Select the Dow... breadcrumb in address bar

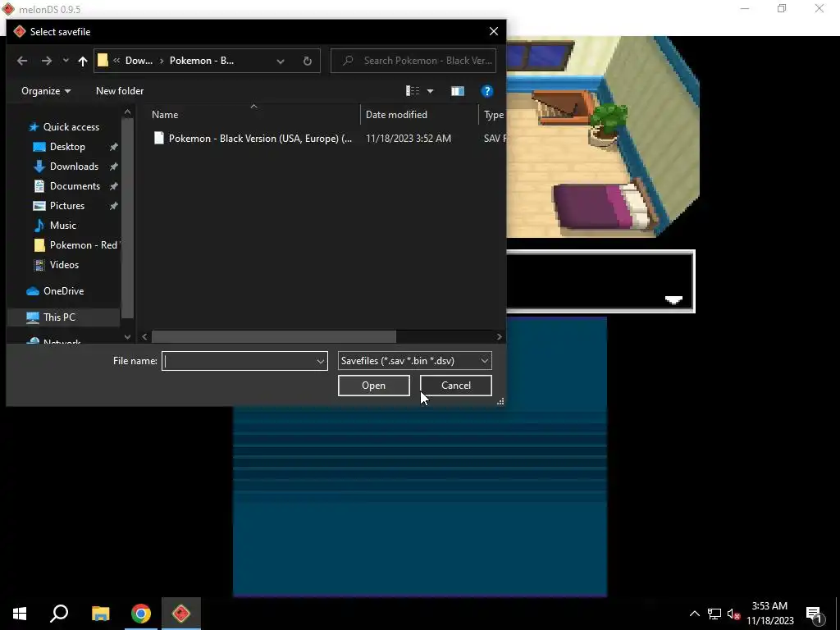pyautogui.click(x=139, y=61)
